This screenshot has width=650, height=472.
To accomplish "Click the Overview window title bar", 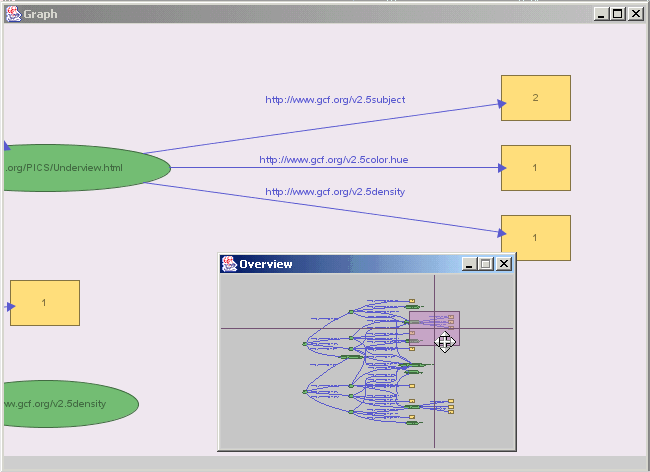I will click(x=350, y=264).
